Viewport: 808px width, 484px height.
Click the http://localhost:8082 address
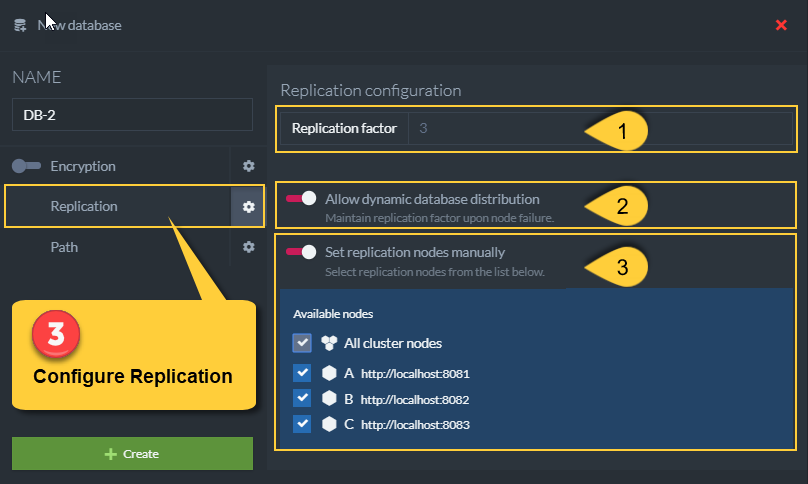coord(415,399)
